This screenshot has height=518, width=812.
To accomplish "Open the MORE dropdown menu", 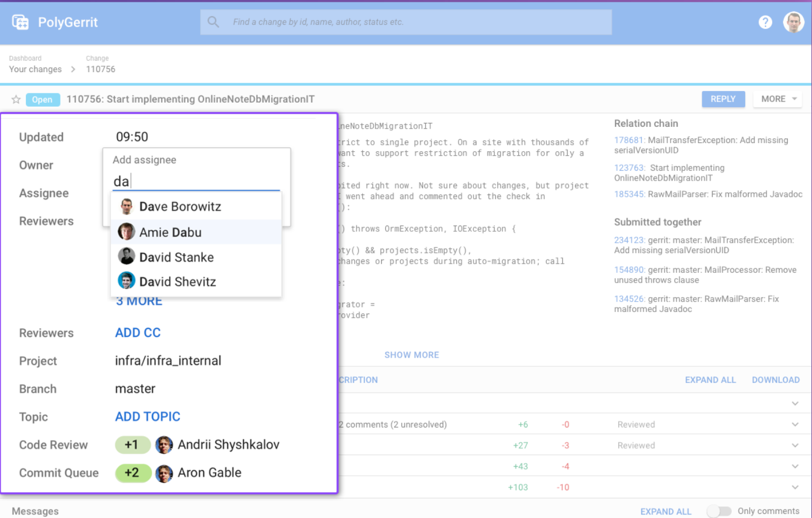I will [779, 99].
